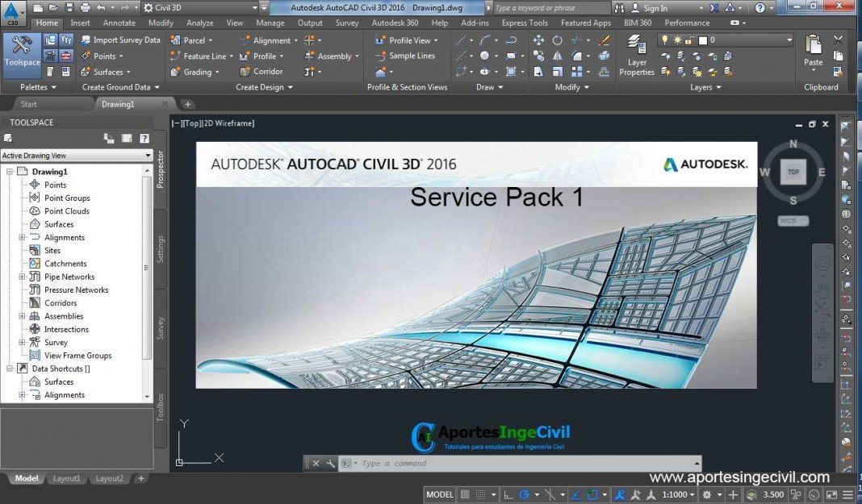Click the keyword search box
This screenshot has height=504, width=862.
pos(551,8)
